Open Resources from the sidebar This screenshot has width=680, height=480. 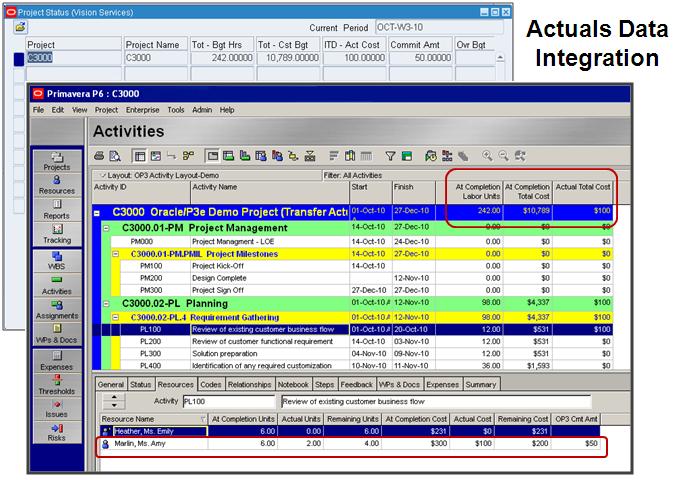tap(57, 185)
